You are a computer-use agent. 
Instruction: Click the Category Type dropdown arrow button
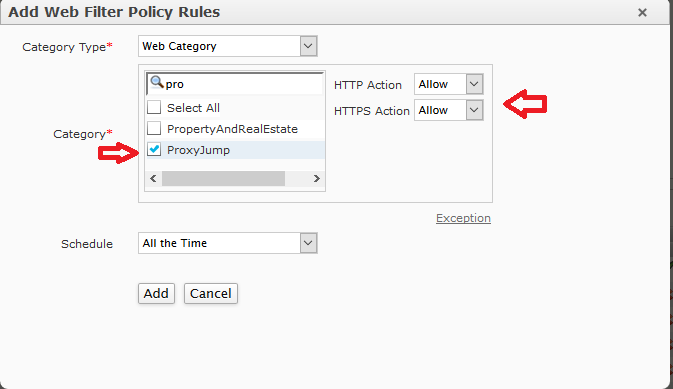tap(308, 46)
